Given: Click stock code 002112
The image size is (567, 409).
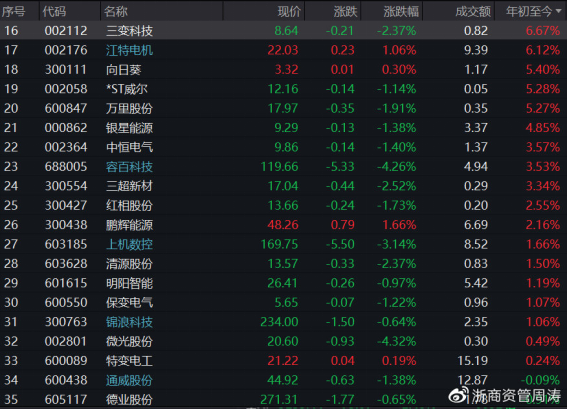Looking at the screenshot, I should pyautogui.click(x=66, y=31).
